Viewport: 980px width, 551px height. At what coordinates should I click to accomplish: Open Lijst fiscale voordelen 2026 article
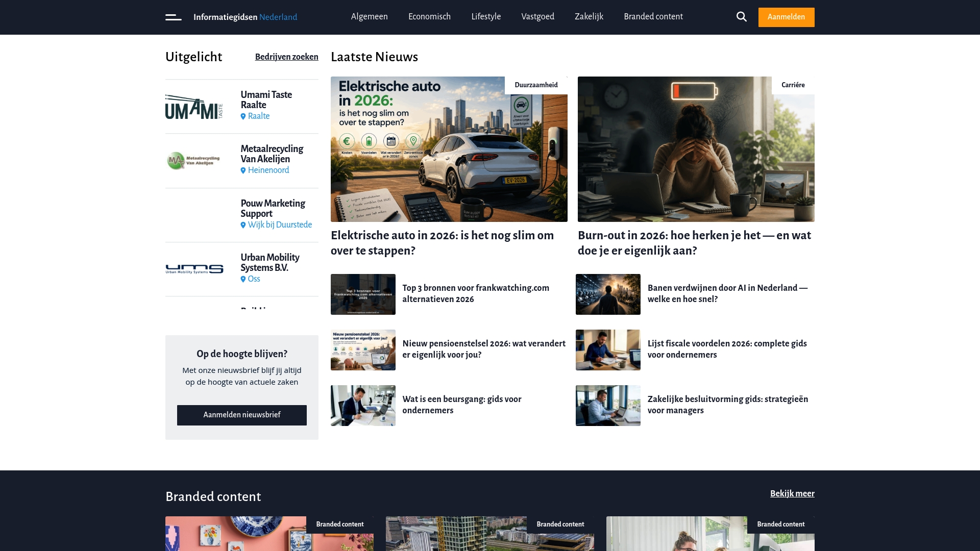point(727,349)
